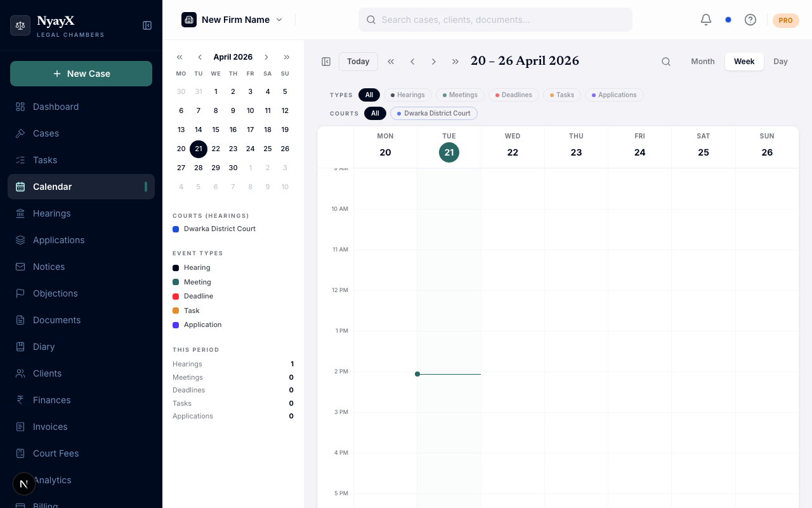Screen dimensions: 812x508
Task: Collapse the mini calendar panel icon
Action: pyautogui.click(x=326, y=61)
